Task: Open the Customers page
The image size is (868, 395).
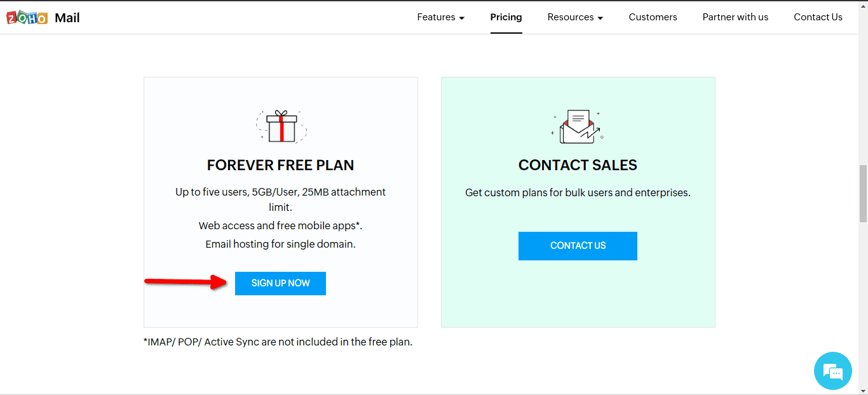Action: click(653, 17)
